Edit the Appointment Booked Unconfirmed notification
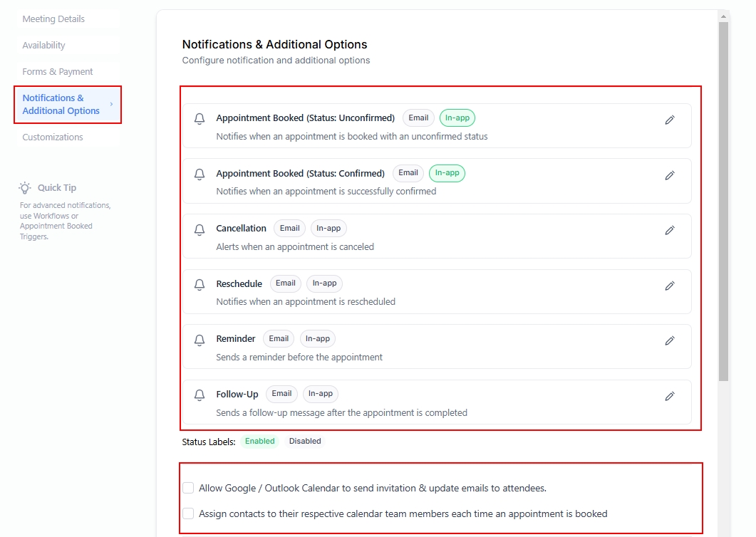 point(669,120)
